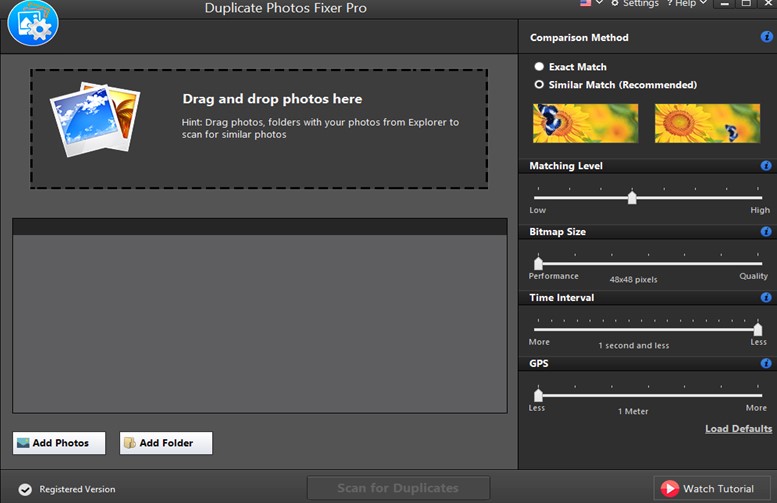Viewport: 777px width, 503px height.
Task: Open the Help menu
Action: click(x=686, y=3)
